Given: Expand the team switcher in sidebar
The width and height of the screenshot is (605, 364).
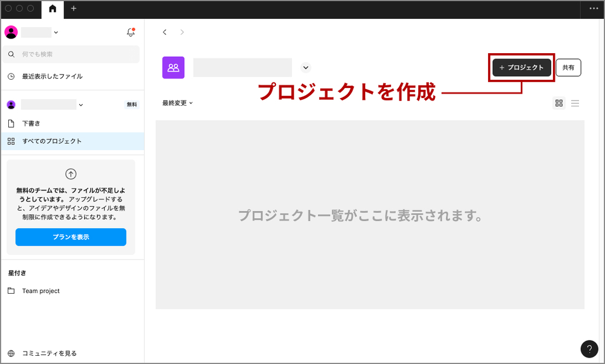Looking at the screenshot, I should pyautogui.click(x=81, y=105).
